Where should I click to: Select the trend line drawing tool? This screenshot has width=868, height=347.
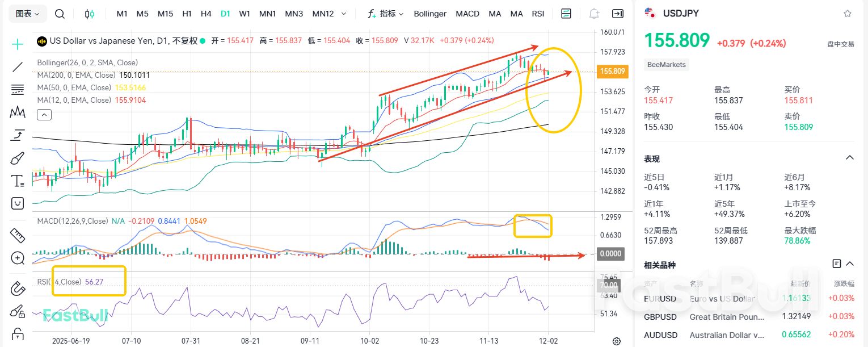[x=17, y=67]
